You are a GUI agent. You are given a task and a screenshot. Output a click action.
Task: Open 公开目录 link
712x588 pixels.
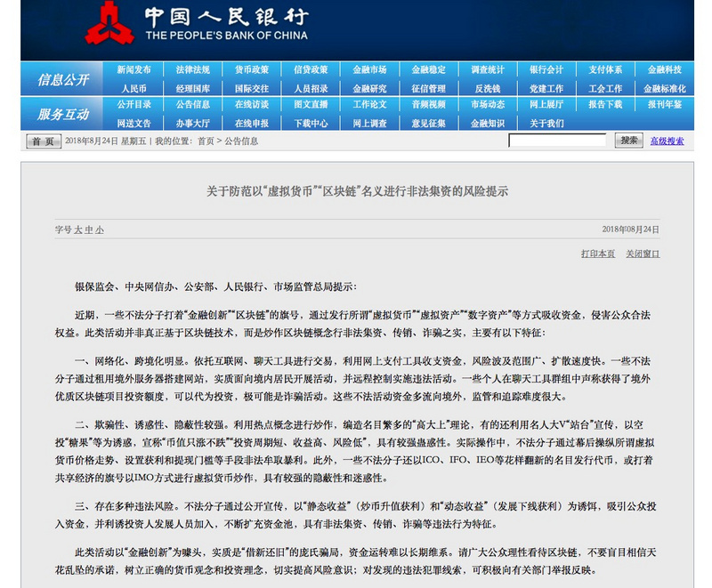[x=134, y=104]
